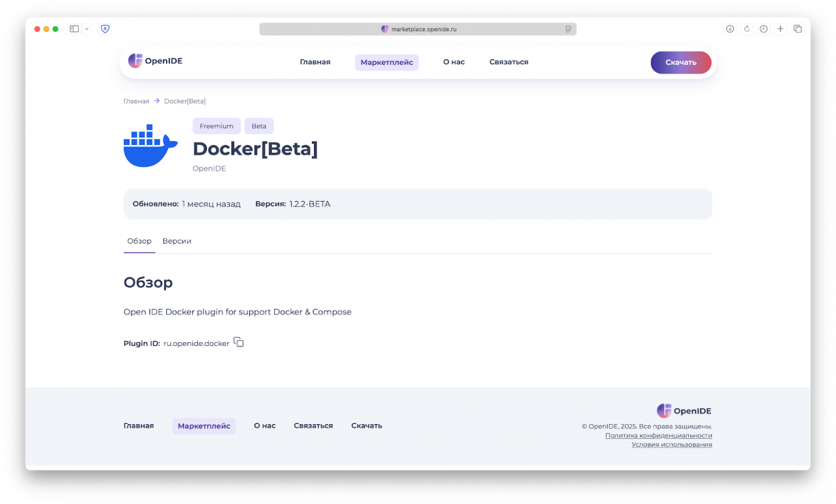
Task: Go to Главная in the breadcrumb
Action: [136, 101]
